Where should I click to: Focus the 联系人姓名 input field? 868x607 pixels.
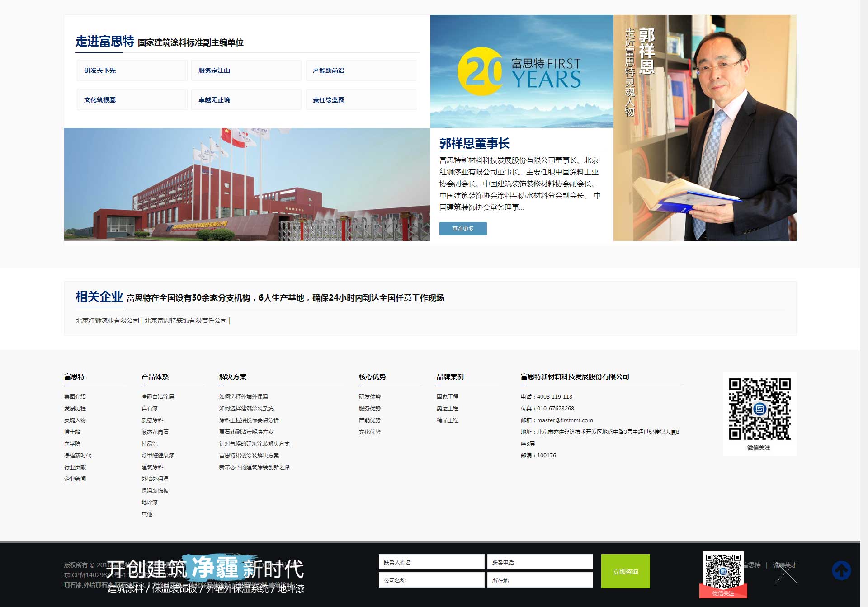coord(431,562)
